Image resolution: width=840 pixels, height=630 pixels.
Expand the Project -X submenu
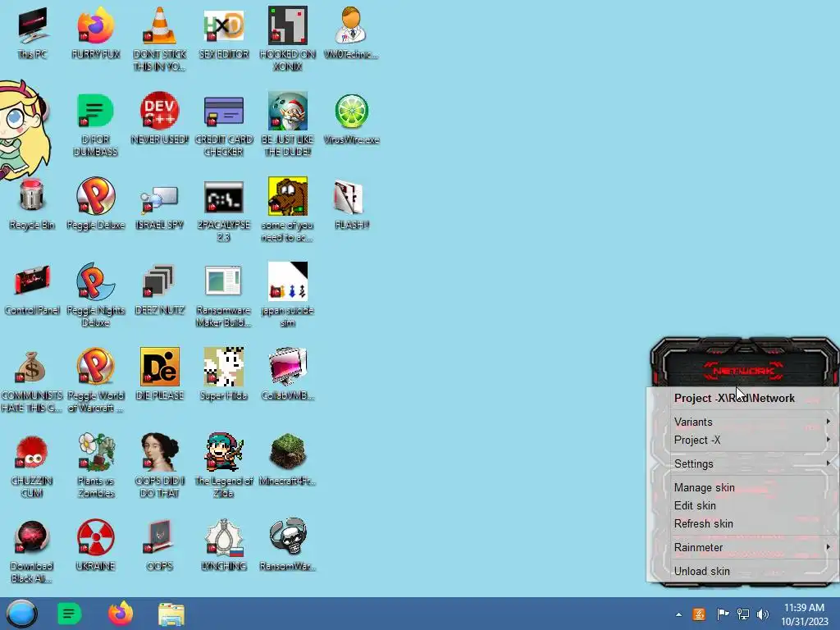(752, 440)
